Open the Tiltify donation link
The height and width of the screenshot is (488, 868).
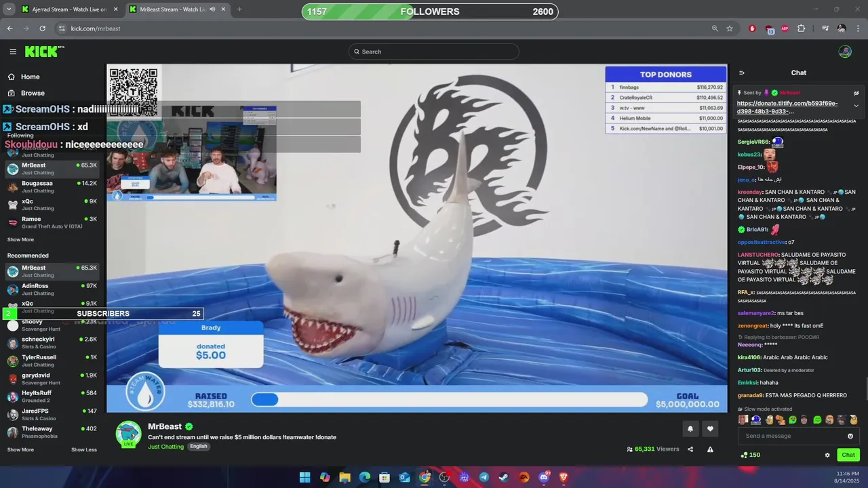click(787, 107)
